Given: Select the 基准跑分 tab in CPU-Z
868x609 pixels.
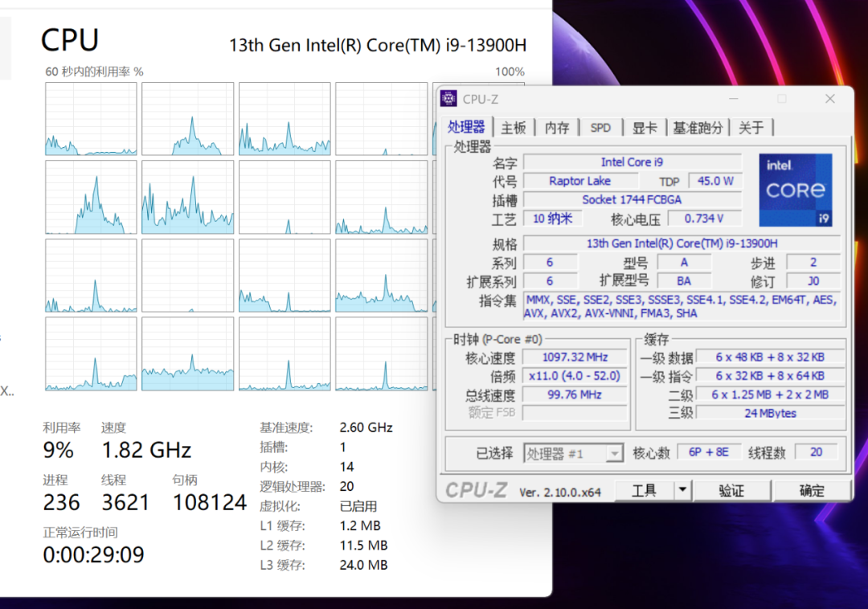Looking at the screenshot, I should tap(698, 129).
